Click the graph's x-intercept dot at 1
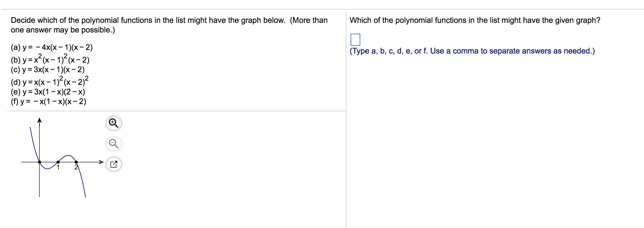The height and width of the screenshot is (228, 644). click(x=58, y=162)
